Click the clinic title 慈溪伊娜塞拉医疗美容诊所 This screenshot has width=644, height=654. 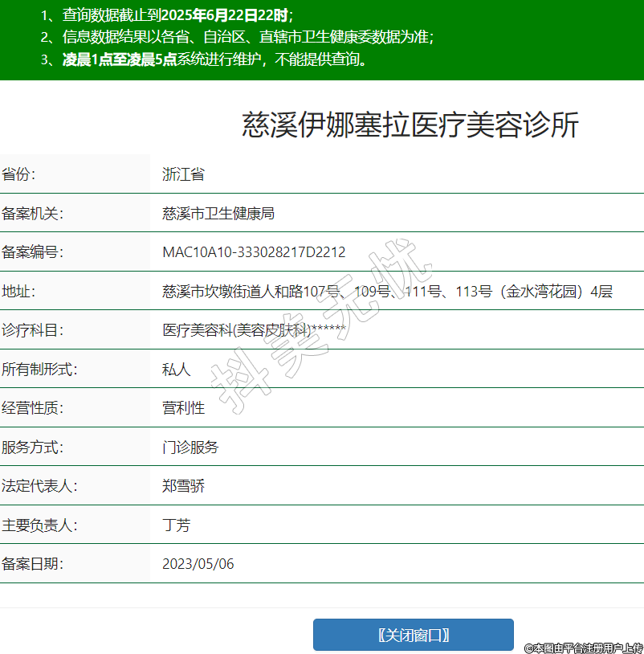(x=410, y=125)
